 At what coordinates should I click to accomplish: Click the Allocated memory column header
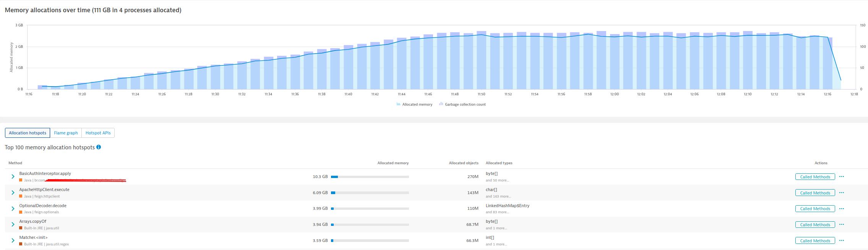393,163
